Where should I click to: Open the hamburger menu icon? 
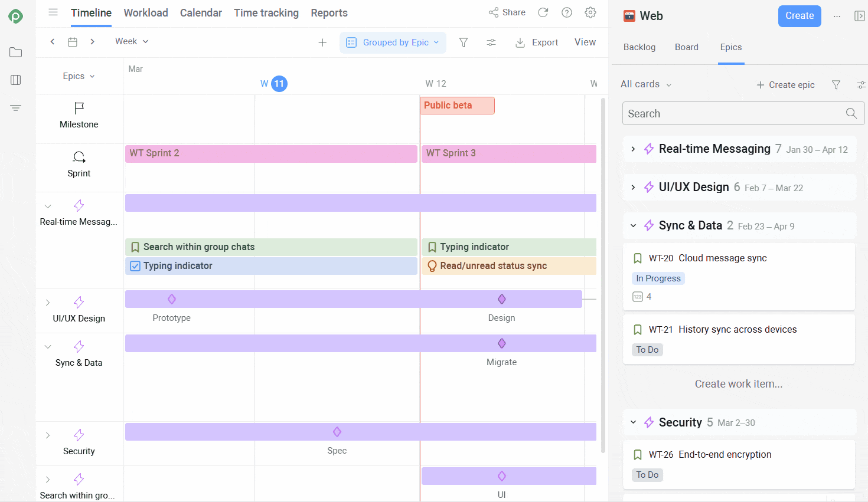(53, 12)
